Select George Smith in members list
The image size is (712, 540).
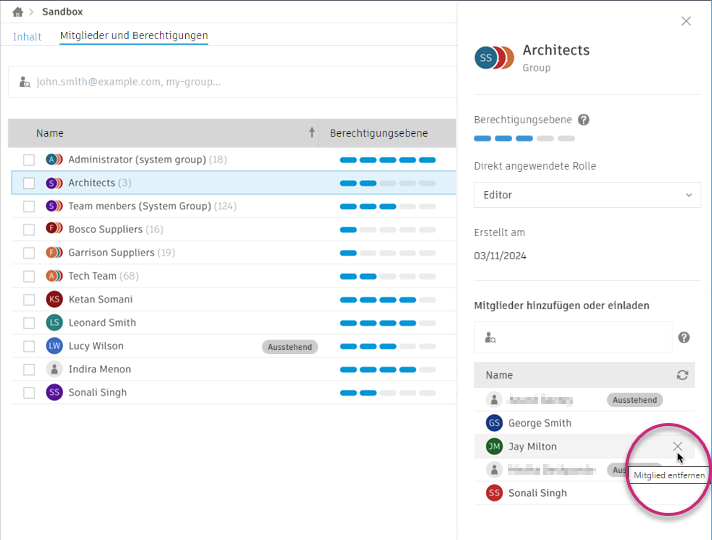coord(540,423)
